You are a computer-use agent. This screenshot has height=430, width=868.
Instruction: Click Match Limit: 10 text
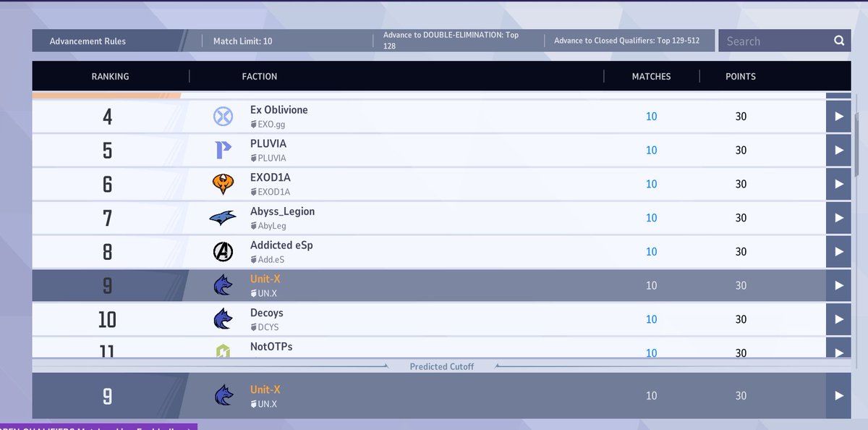click(243, 41)
